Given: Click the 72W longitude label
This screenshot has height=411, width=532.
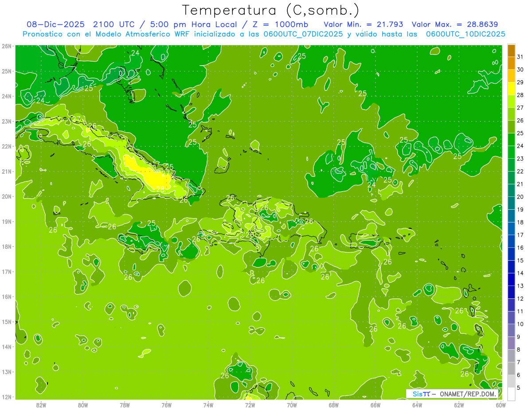Looking at the screenshot, I should (250, 405).
